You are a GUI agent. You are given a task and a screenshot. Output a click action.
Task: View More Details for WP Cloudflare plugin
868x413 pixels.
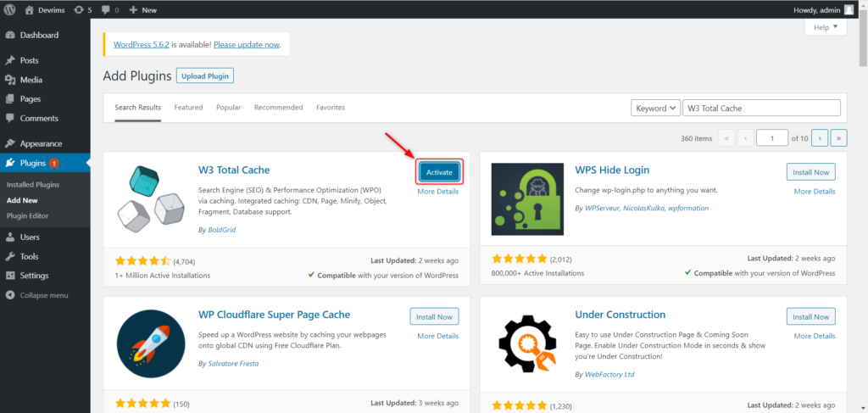pos(438,336)
